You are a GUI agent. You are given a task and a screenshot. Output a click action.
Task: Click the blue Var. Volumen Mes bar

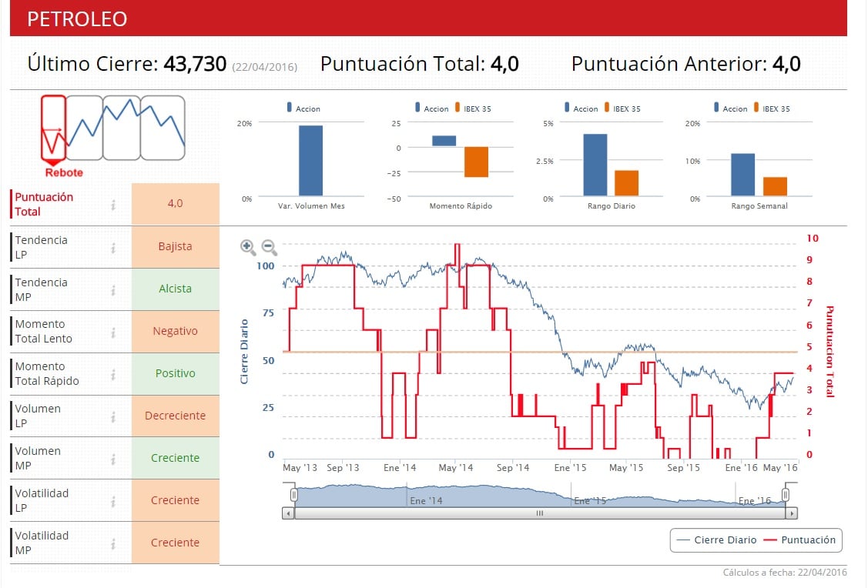(310, 160)
